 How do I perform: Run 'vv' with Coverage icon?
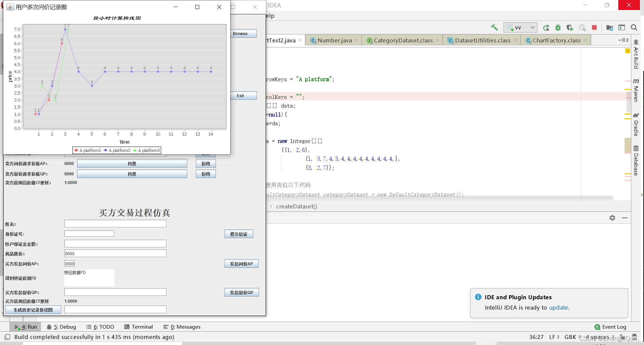click(570, 28)
